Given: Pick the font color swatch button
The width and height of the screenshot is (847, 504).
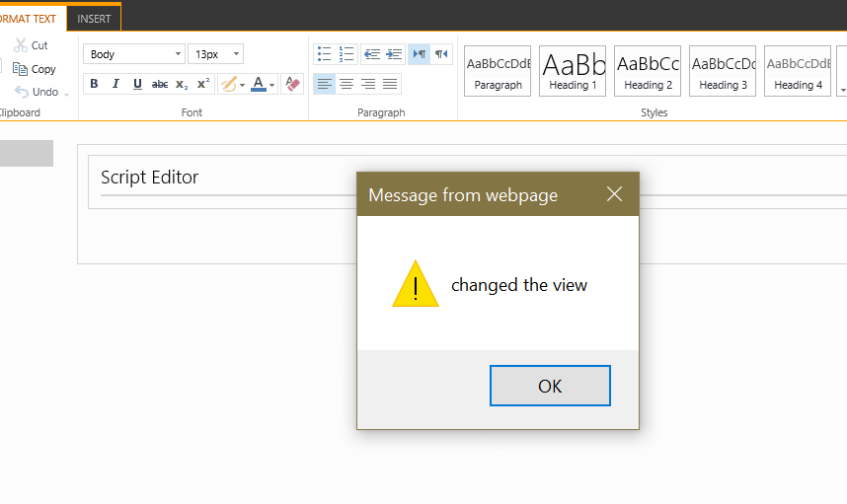Looking at the screenshot, I should click(x=259, y=84).
